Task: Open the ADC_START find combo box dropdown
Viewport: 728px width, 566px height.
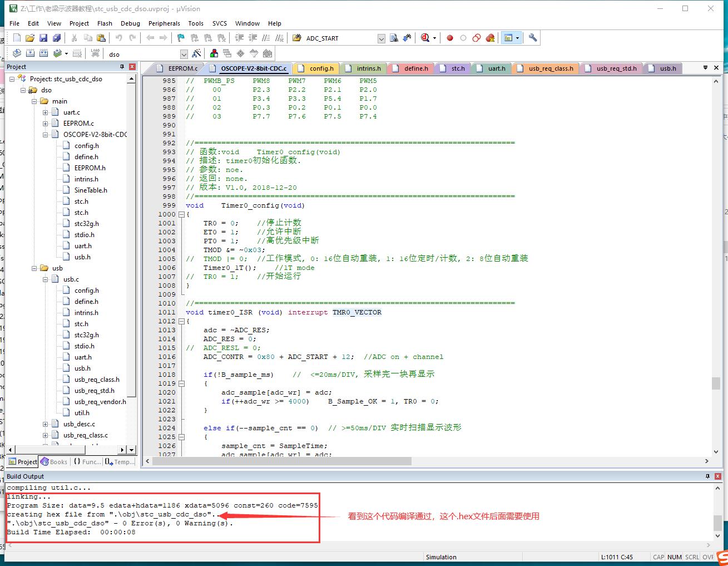Action: coord(381,38)
